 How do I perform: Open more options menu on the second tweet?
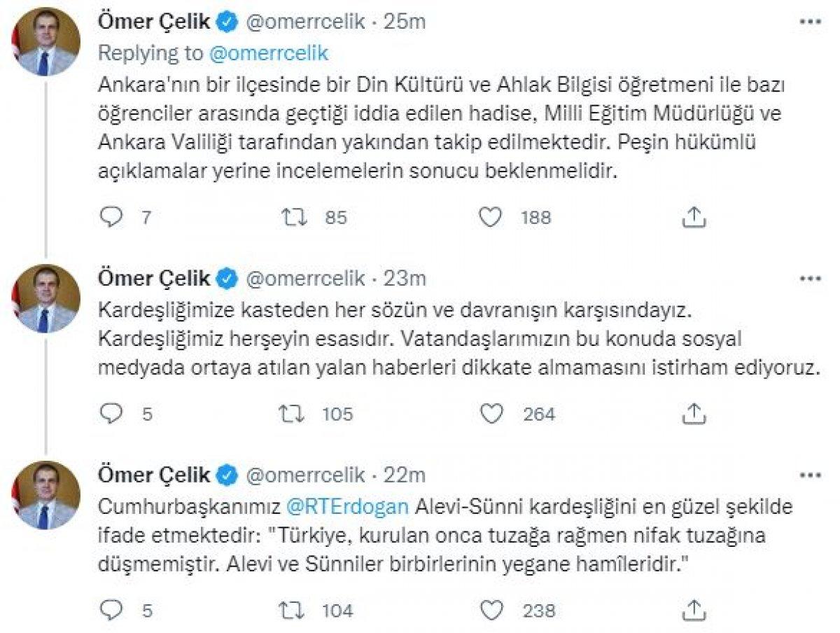(811, 279)
